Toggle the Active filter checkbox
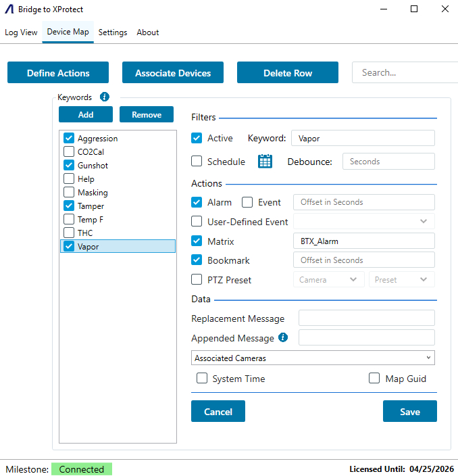Viewport: 458px width, 476px height. tap(197, 138)
